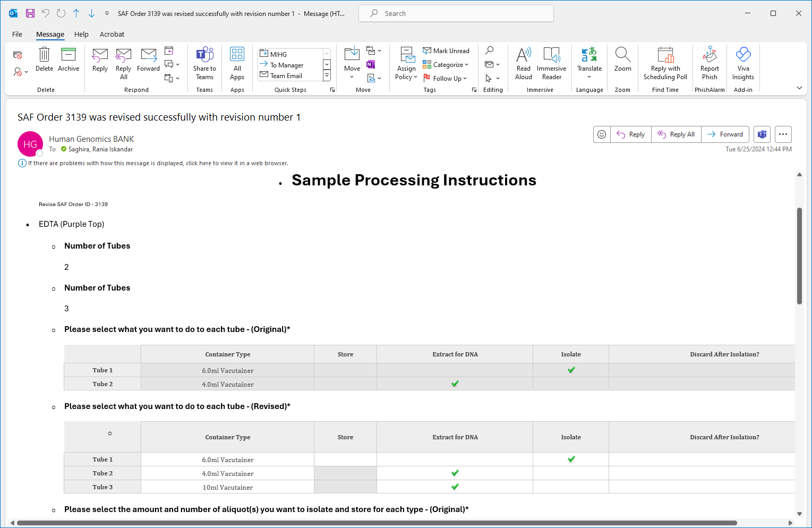812x528 pixels.
Task: Open the Zoom magnifier tool
Action: coord(622,59)
